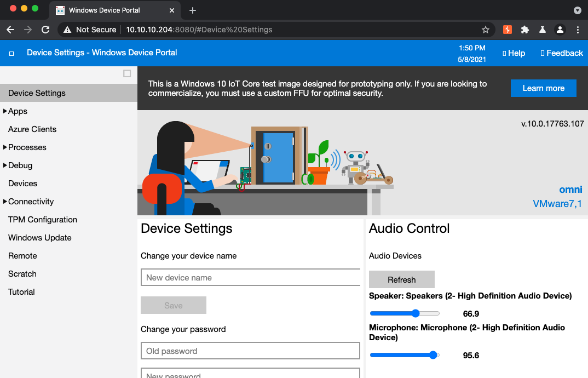Click the small square icon atop the sidebar
The image size is (588, 378).
127,73
